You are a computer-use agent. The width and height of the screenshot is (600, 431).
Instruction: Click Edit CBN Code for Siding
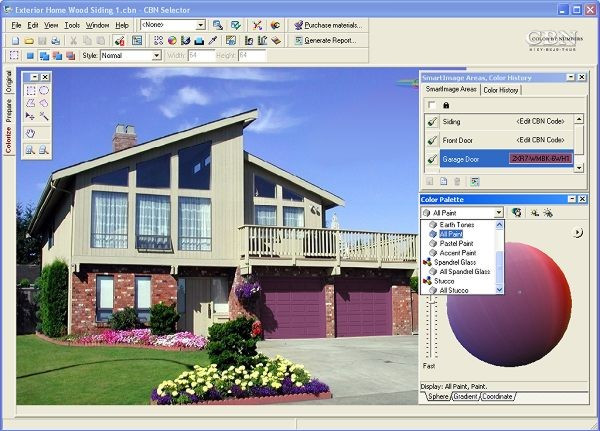pyautogui.click(x=540, y=121)
